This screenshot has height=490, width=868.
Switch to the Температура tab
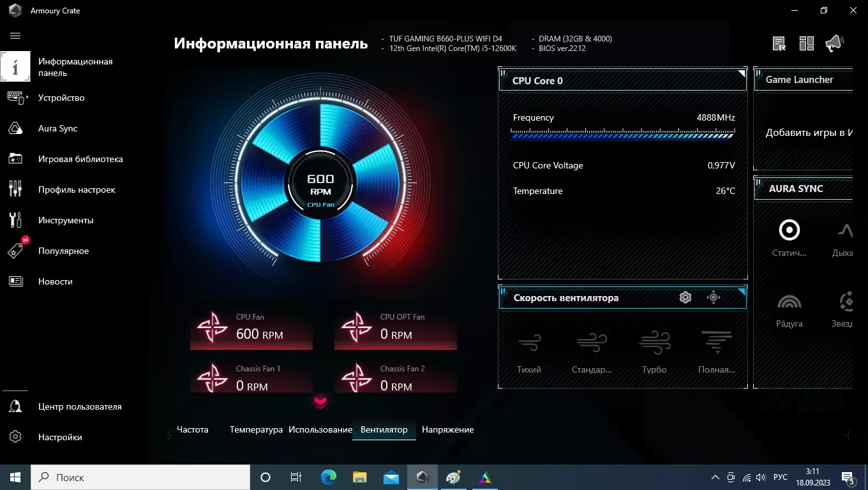[256, 429]
